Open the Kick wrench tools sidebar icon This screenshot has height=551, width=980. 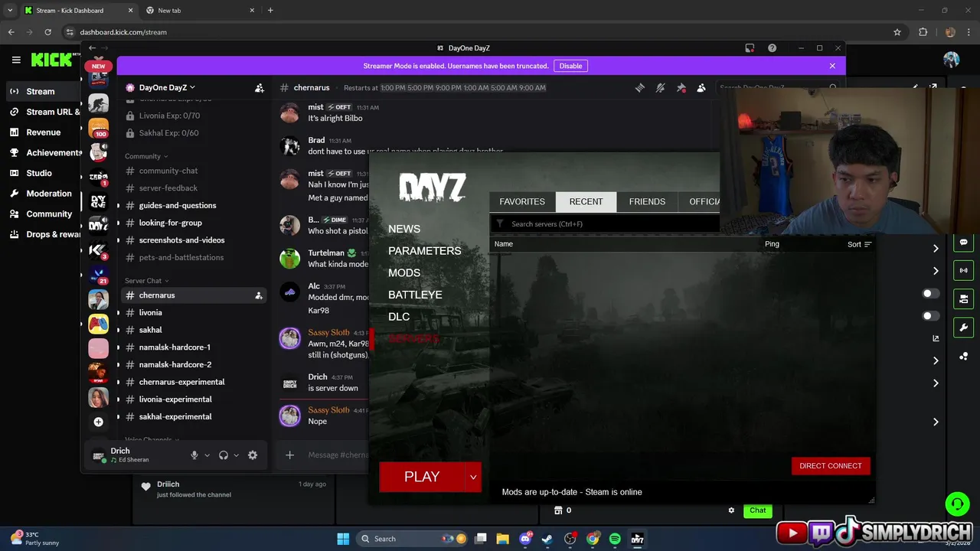click(x=963, y=328)
